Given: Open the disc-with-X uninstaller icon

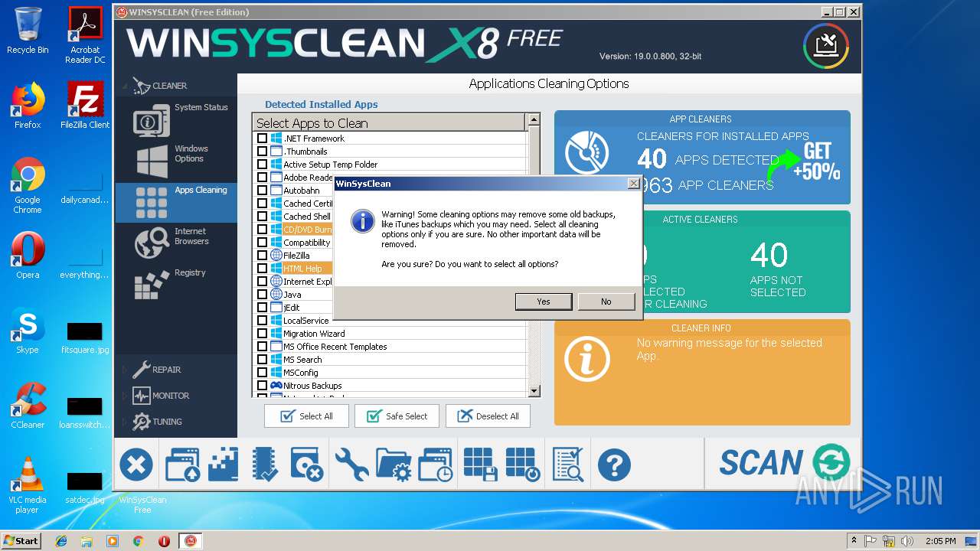Looking at the screenshot, I should (308, 465).
